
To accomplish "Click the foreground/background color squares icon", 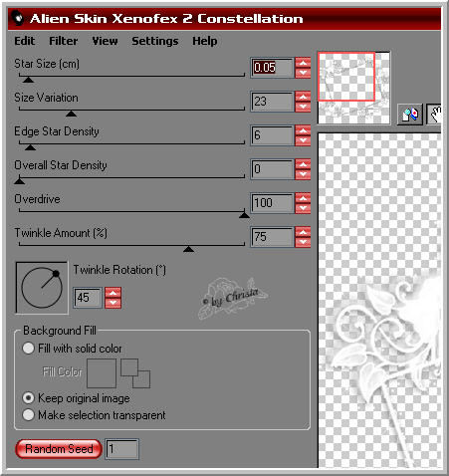I will coord(135,373).
